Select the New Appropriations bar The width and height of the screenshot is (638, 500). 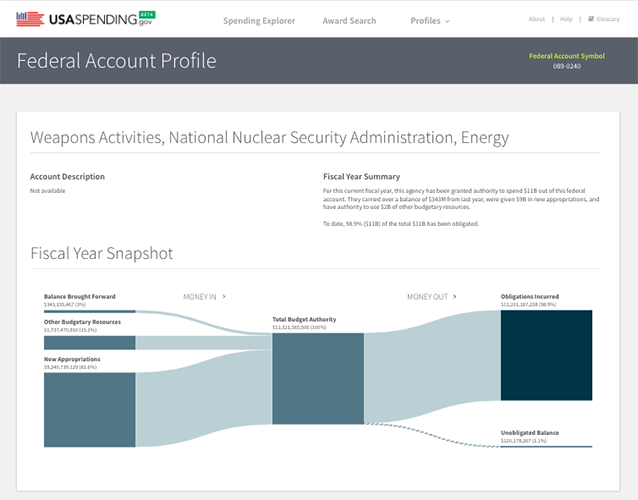pos(90,410)
